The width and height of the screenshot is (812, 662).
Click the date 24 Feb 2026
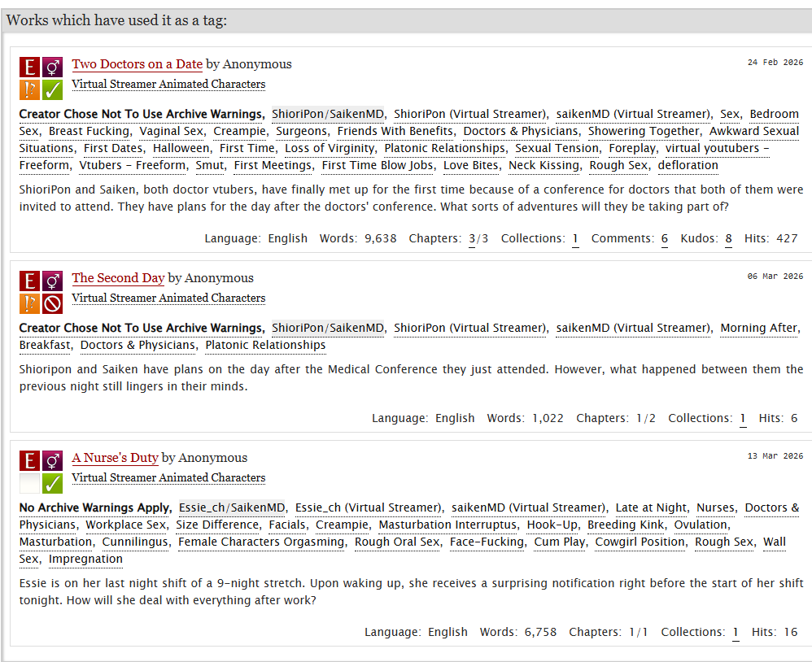pyautogui.click(x=775, y=62)
